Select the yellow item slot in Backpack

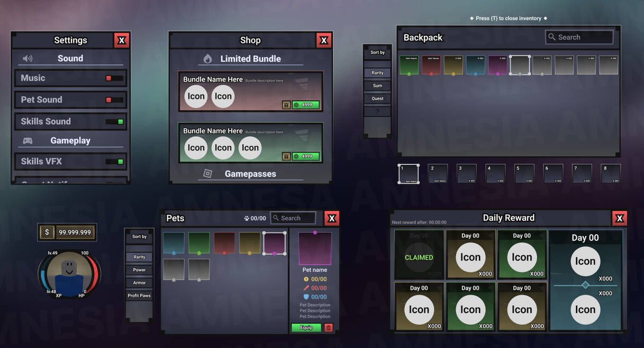click(453, 65)
